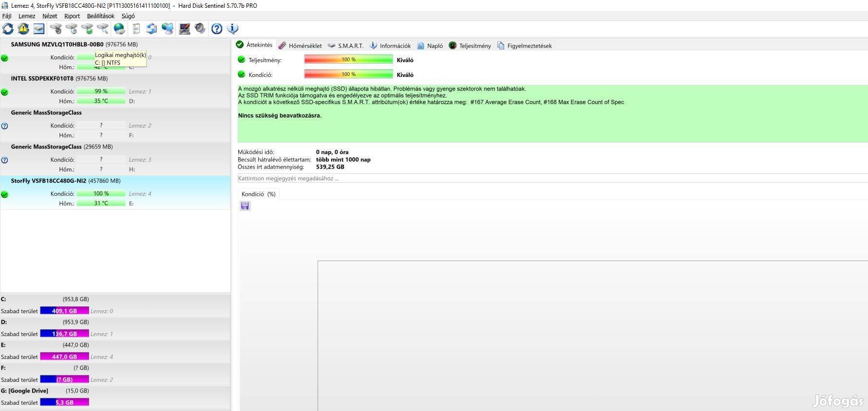
Task: Click green check status icon beside INTEL disk
Action: 5,92
